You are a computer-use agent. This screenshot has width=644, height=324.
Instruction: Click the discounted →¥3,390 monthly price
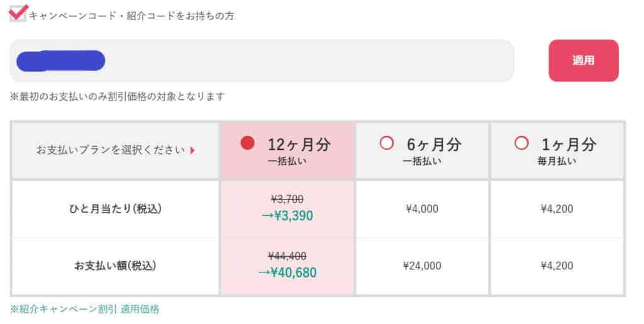coord(287,216)
